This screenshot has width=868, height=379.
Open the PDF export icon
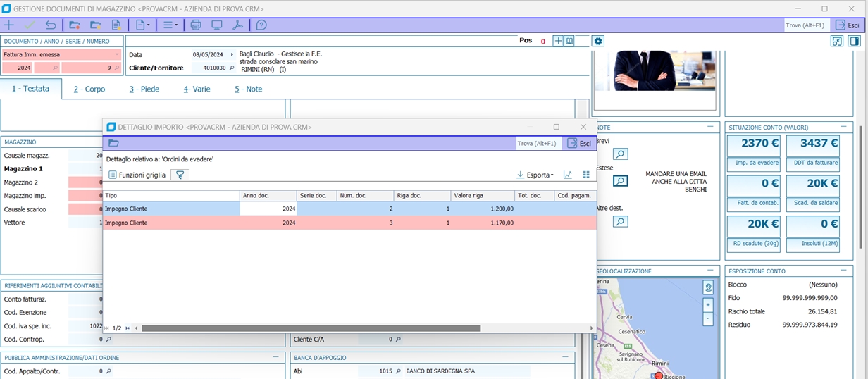coord(237,25)
